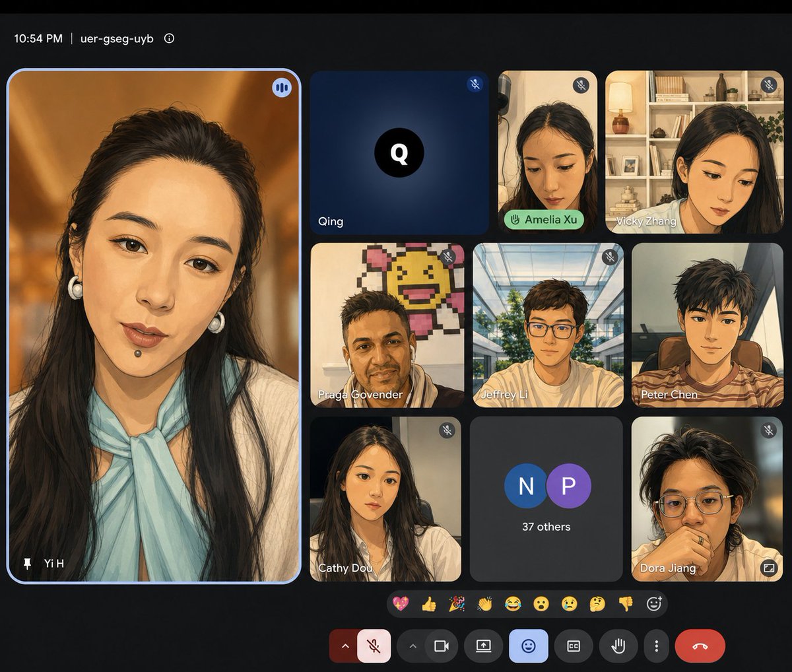The image size is (792, 672).
Task: Select Qing's video tile
Action: pos(399,152)
